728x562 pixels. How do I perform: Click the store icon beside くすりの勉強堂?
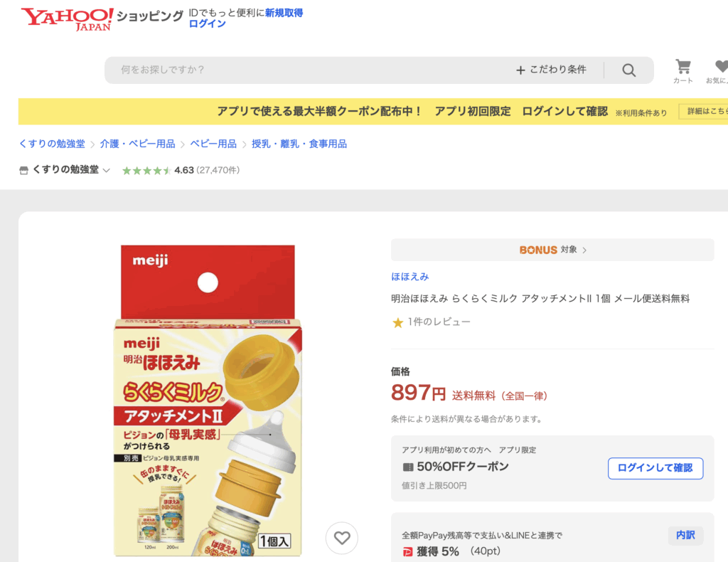point(23,170)
